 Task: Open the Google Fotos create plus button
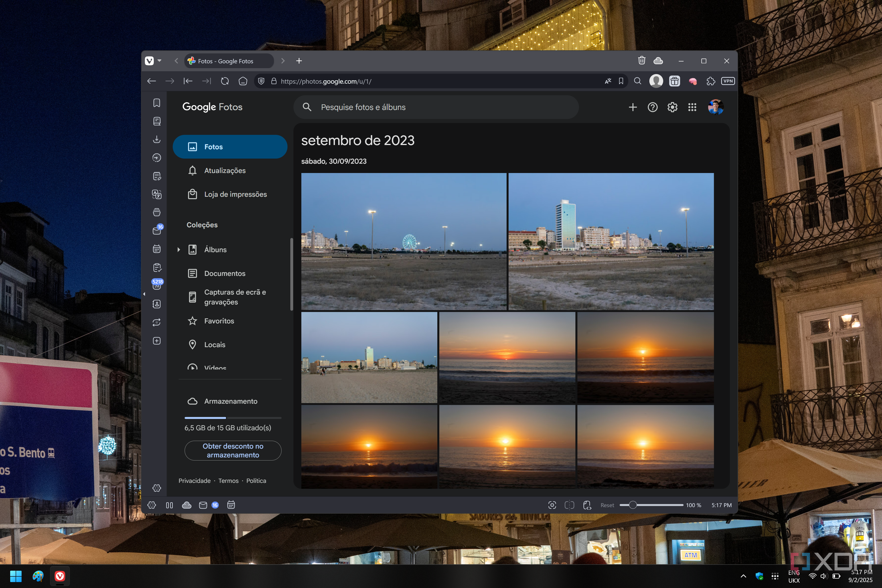click(633, 107)
